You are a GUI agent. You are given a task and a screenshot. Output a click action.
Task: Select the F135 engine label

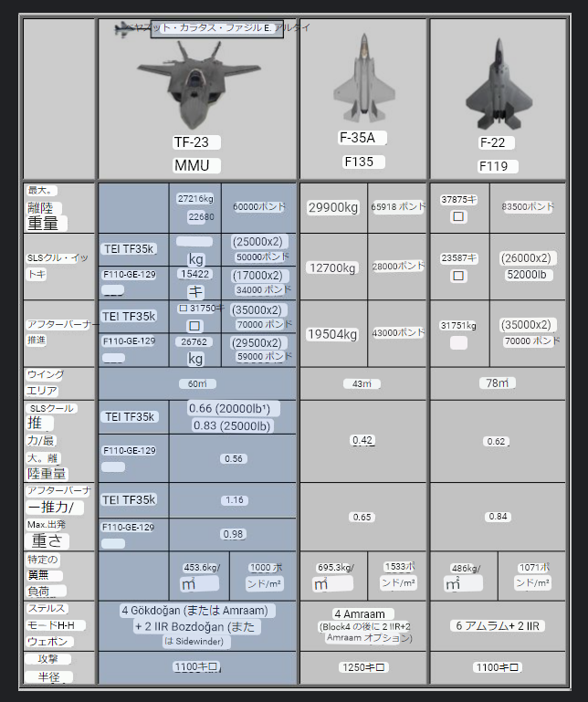(362, 162)
